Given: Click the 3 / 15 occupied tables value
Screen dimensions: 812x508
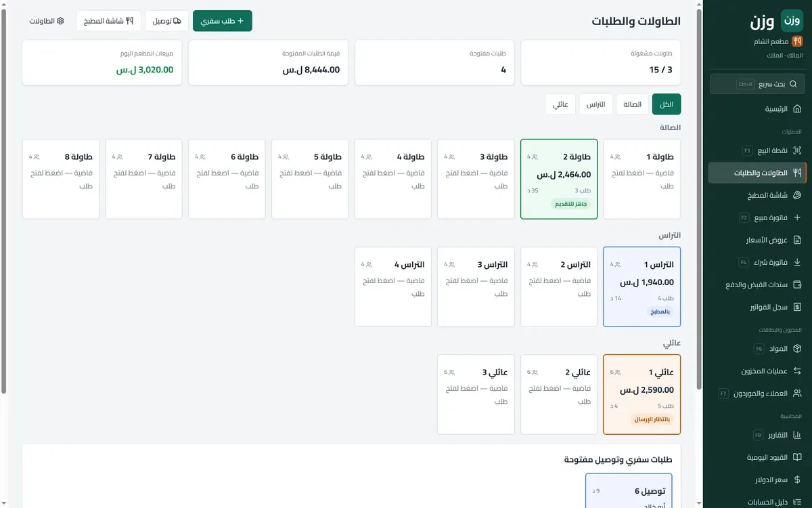Looking at the screenshot, I should pos(661,70).
